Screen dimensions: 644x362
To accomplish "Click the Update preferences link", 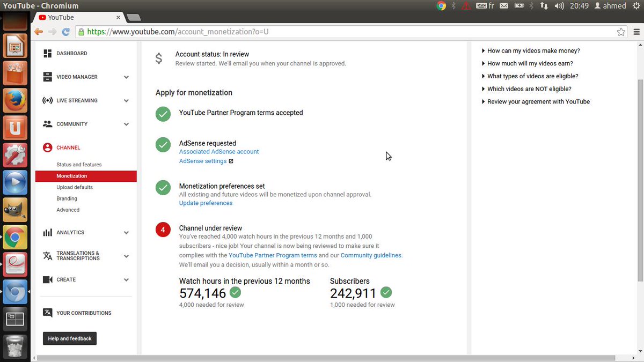I will [x=206, y=203].
